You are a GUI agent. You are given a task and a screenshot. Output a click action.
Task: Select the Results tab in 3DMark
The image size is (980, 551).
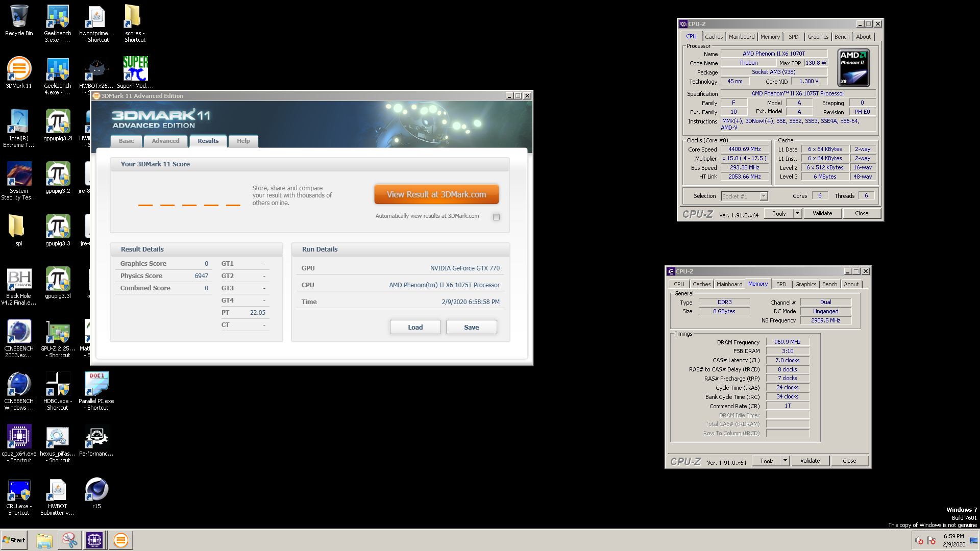click(x=208, y=141)
